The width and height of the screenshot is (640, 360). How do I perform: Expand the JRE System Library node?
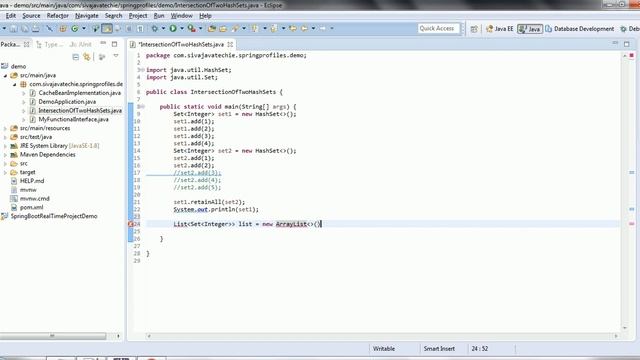[5, 146]
